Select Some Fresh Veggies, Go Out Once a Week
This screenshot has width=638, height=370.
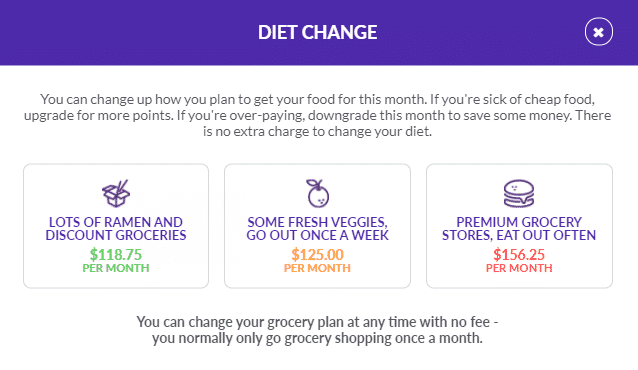(317, 228)
